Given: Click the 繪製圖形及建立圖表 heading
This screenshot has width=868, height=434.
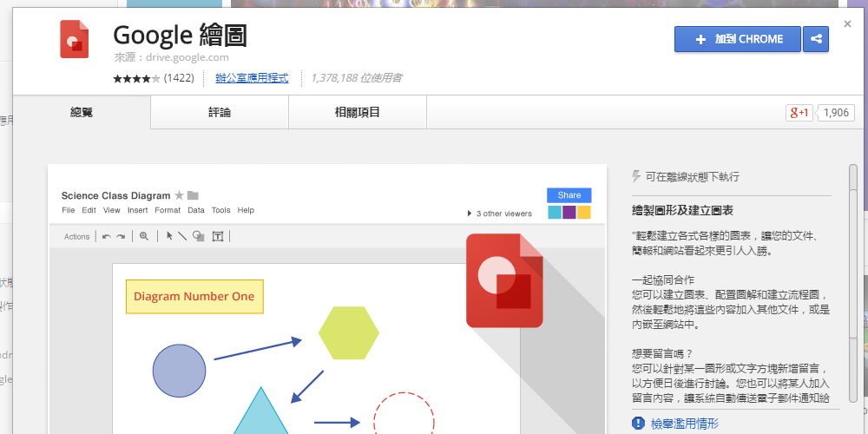Looking at the screenshot, I should pyautogui.click(x=682, y=211).
